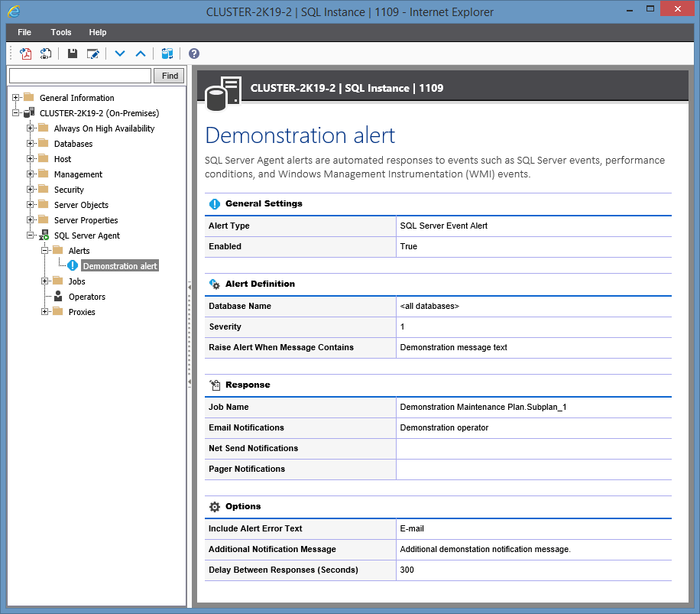This screenshot has height=614, width=700.
Task: Click the search text field
Action: pyautogui.click(x=80, y=76)
